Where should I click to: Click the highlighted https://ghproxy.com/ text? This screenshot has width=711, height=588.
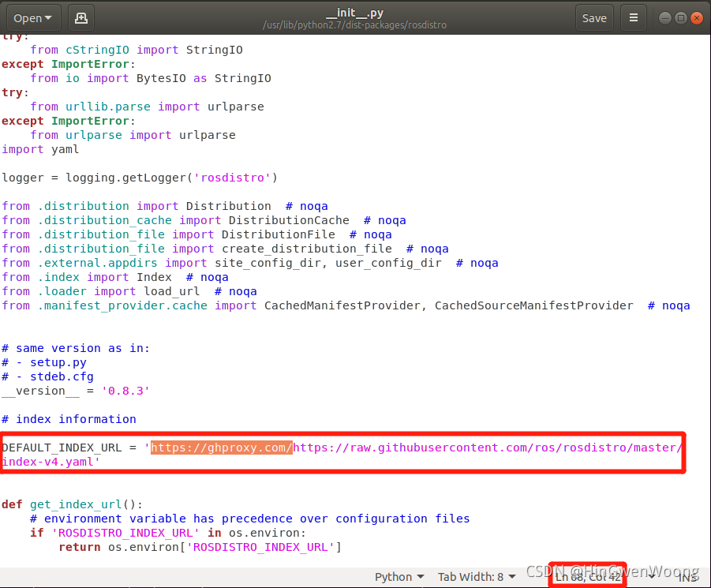pos(221,448)
